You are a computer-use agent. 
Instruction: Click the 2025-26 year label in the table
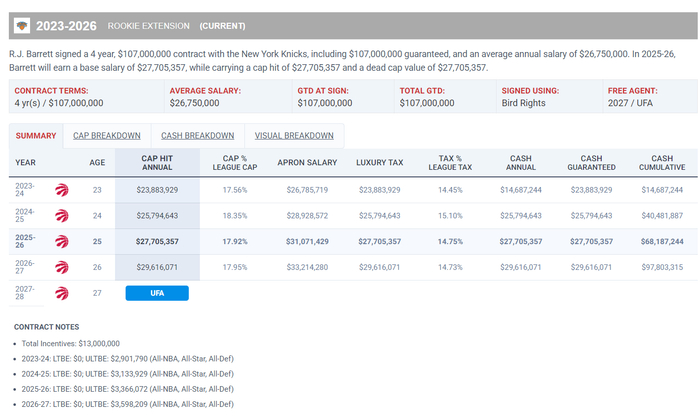25,241
